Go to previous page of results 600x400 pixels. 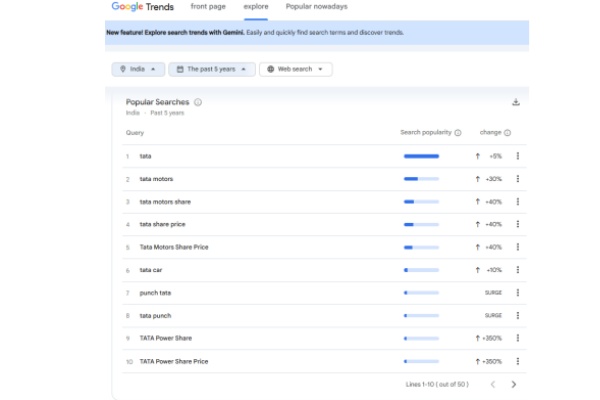(x=493, y=384)
